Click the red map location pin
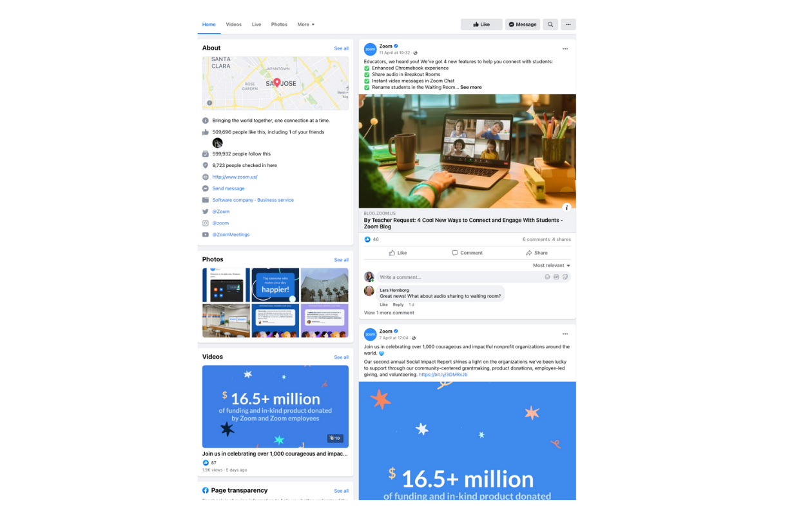Image resolution: width=812 pixels, height=516 pixels. tap(276, 83)
